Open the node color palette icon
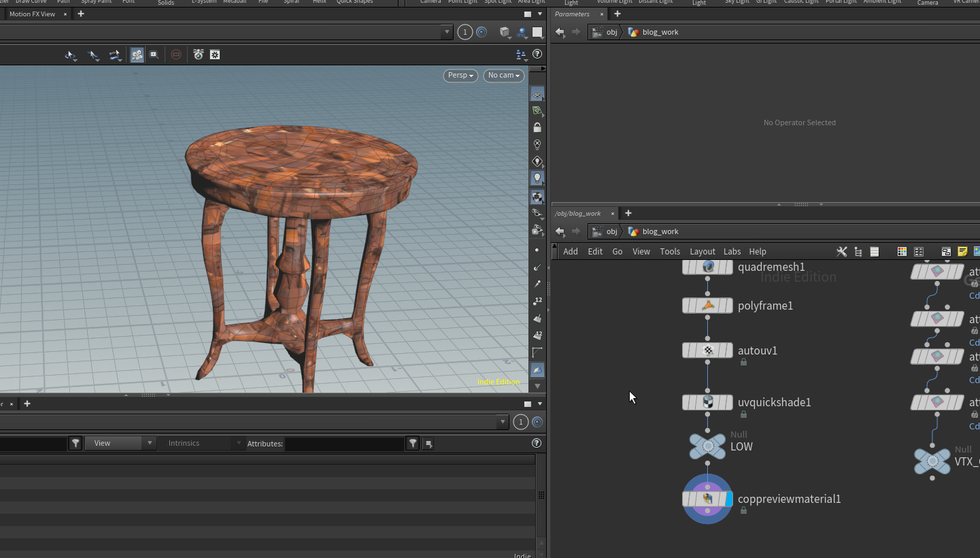Image resolution: width=980 pixels, height=558 pixels. coord(902,252)
